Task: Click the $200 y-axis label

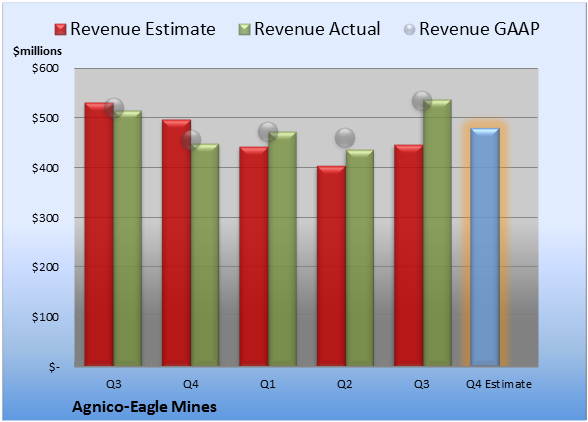Action: click(x=45, y=267)
